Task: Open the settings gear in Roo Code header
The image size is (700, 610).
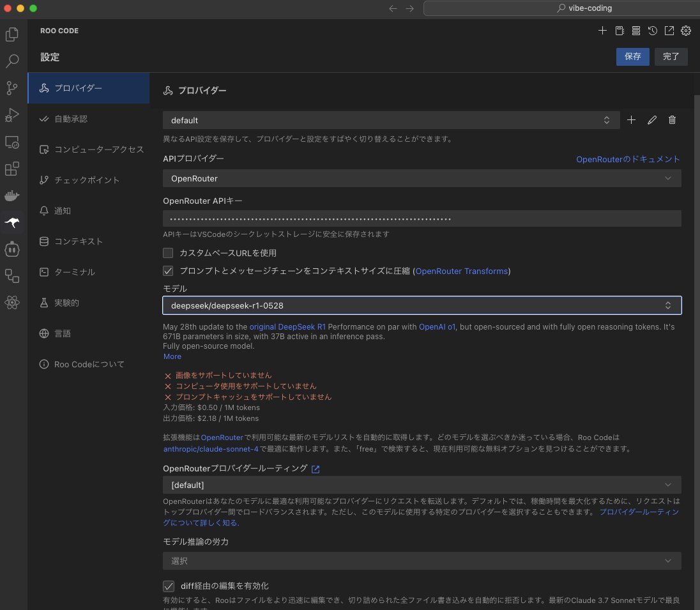Action: 686,31
